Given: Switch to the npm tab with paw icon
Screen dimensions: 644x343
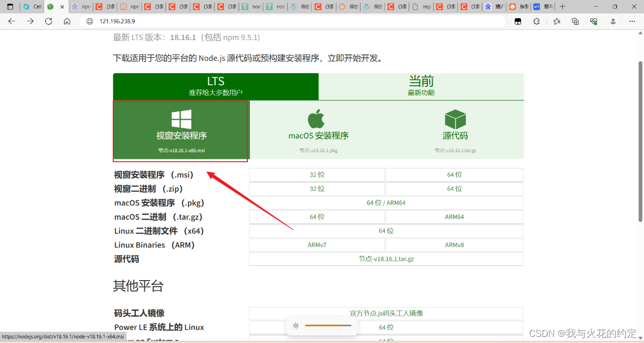Looking at the screenshot, I should 80,7.
